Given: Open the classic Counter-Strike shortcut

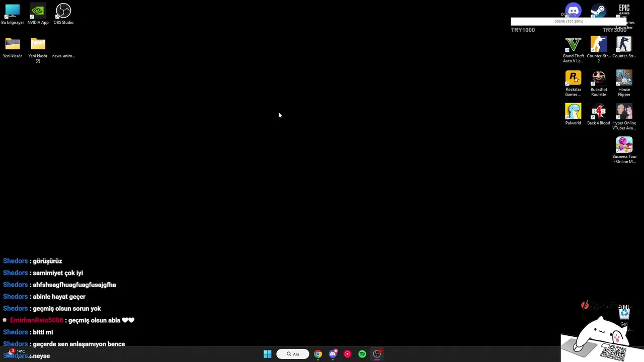Looking at the screenshot, I should [624, 48].
